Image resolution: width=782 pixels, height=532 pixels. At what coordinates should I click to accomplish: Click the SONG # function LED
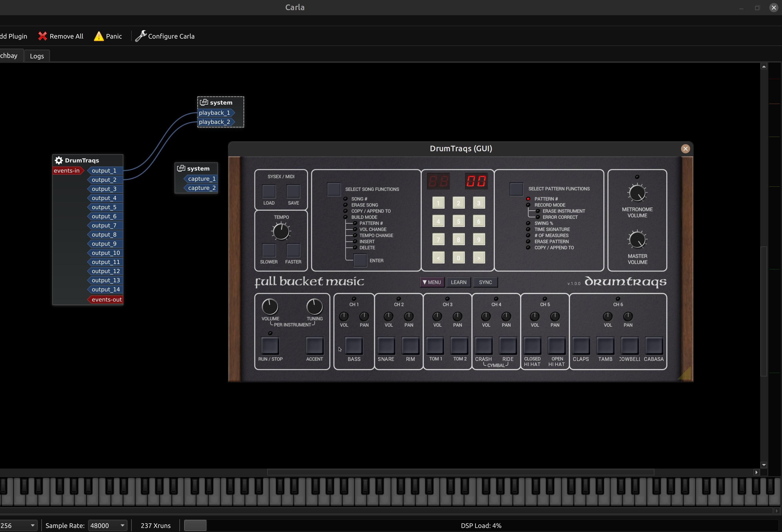coord(345,199)
